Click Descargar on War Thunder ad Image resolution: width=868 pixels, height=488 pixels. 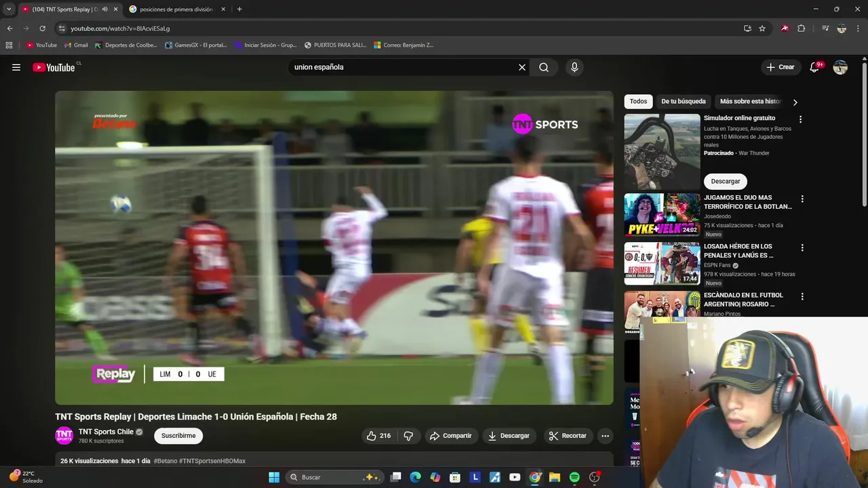[726, 181]
